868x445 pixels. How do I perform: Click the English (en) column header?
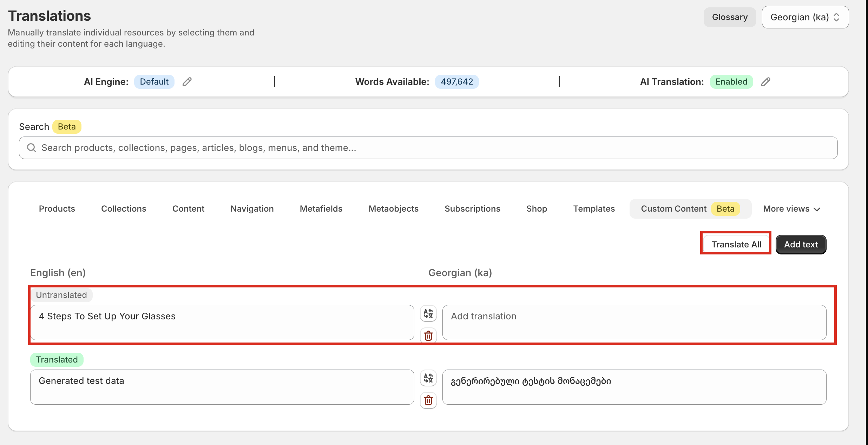pyautogui.click(x=58, y=273)
